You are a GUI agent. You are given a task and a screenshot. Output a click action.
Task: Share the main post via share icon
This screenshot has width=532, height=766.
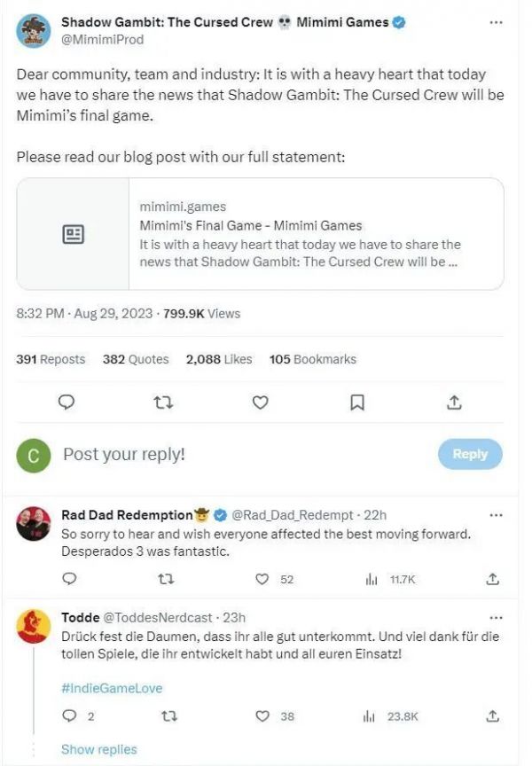click(x=454, y=403)
